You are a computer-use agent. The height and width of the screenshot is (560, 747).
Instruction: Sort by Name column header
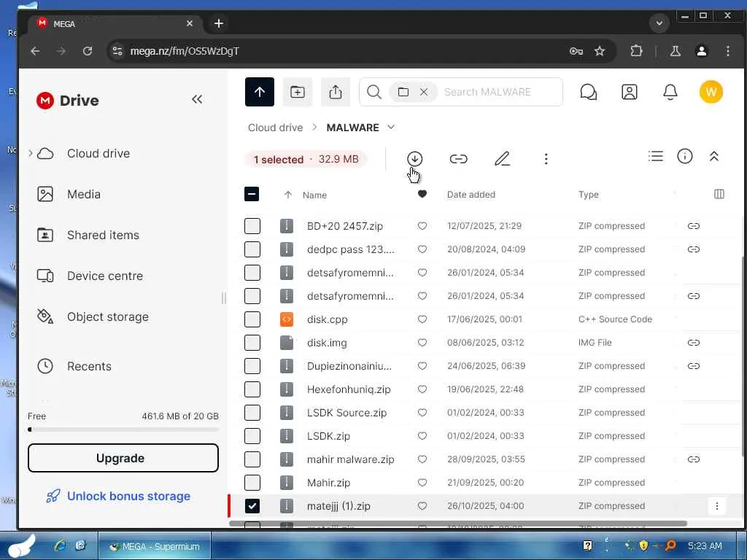click(314, 195)
